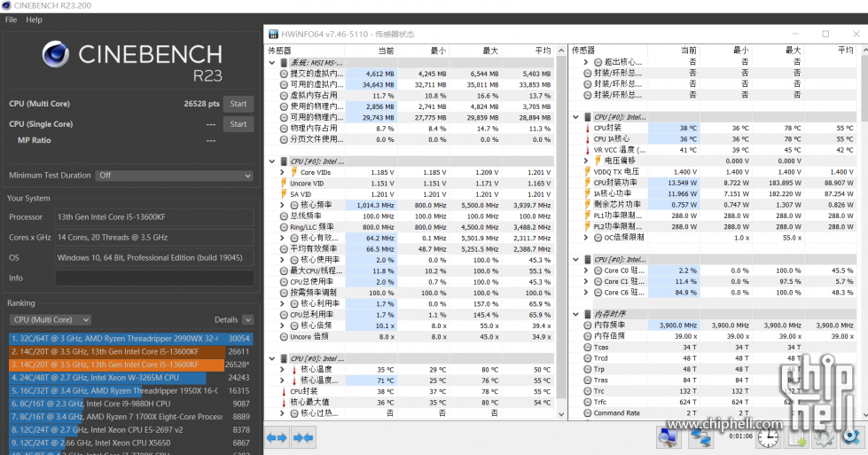Click the clock icon beside 内存频率
Screen dimensions: 868x455
click(587, 326)
